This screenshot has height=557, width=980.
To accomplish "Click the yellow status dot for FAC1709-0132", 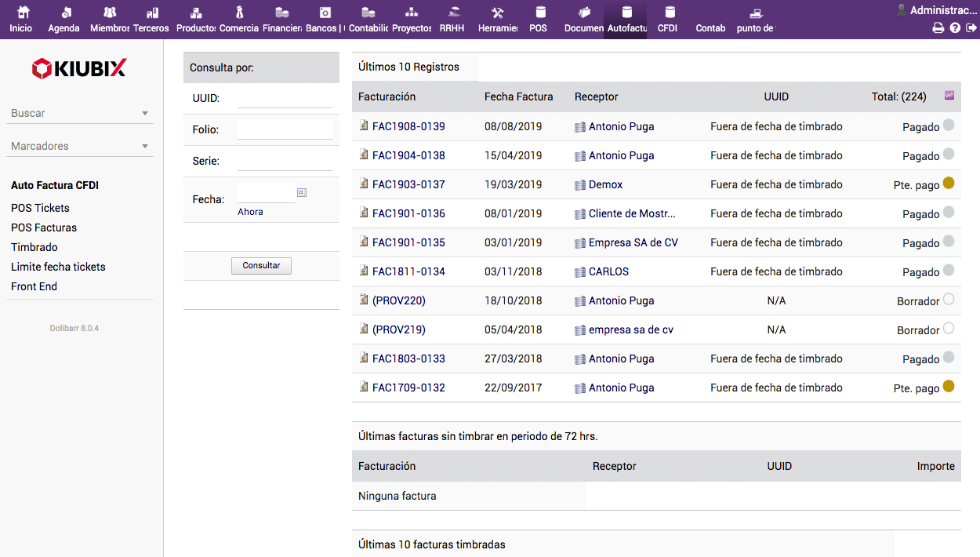I will click(x=949, y=386).
